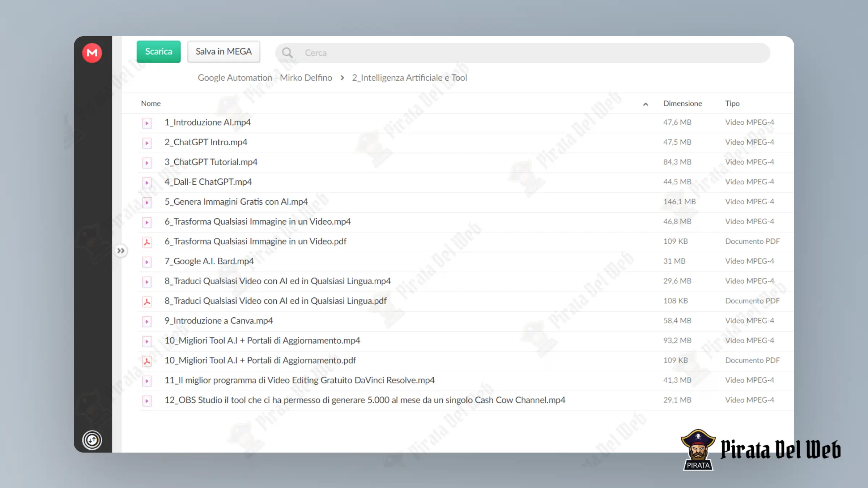Image resolution: width=868 pixels, height=488 pixels.
Task: Click the red MEGA logo icon
Action: tap(92, 53)
